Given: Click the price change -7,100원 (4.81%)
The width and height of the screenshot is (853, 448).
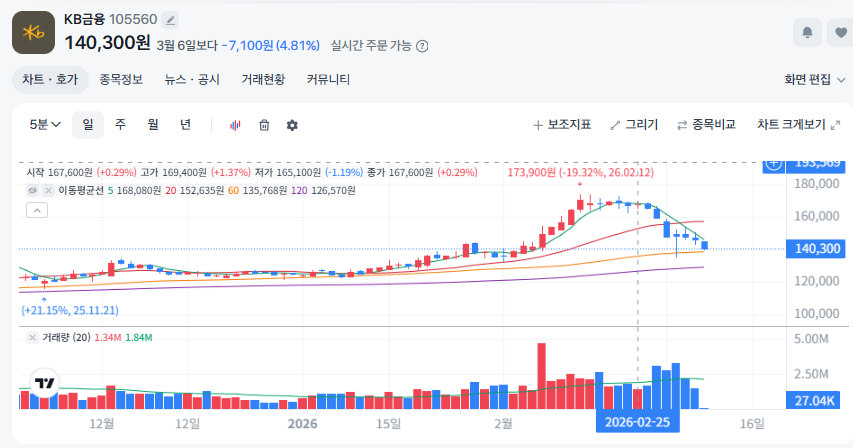Looking at the screenshot, I should tap(270, 46).
